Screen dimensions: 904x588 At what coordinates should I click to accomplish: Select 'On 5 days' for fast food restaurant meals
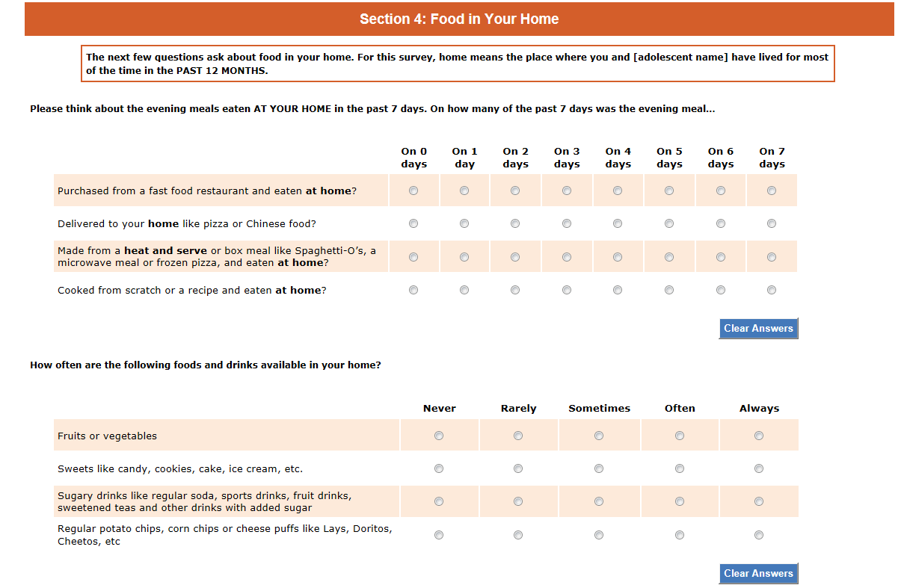click(x=669, y=191)
